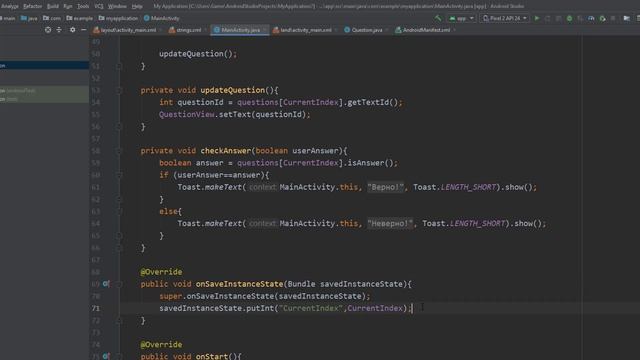Open the Help menu

(x=137, y=7)
